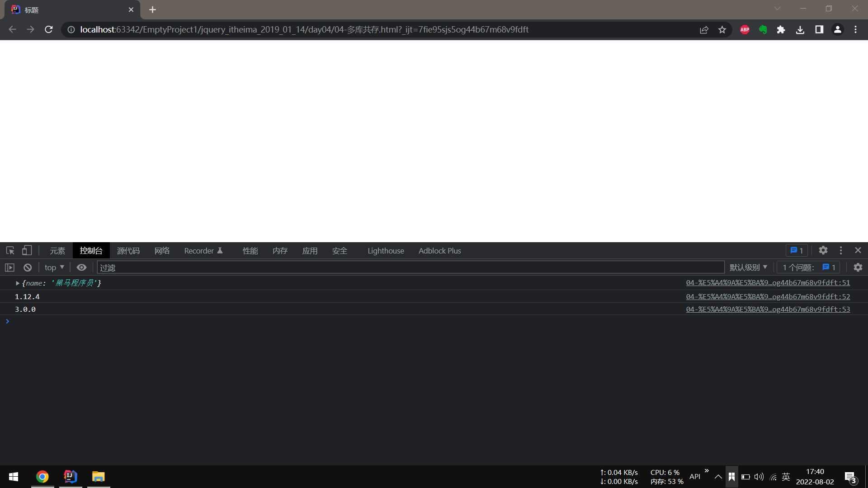Close the 标题 browser tab

pos(131,9)
